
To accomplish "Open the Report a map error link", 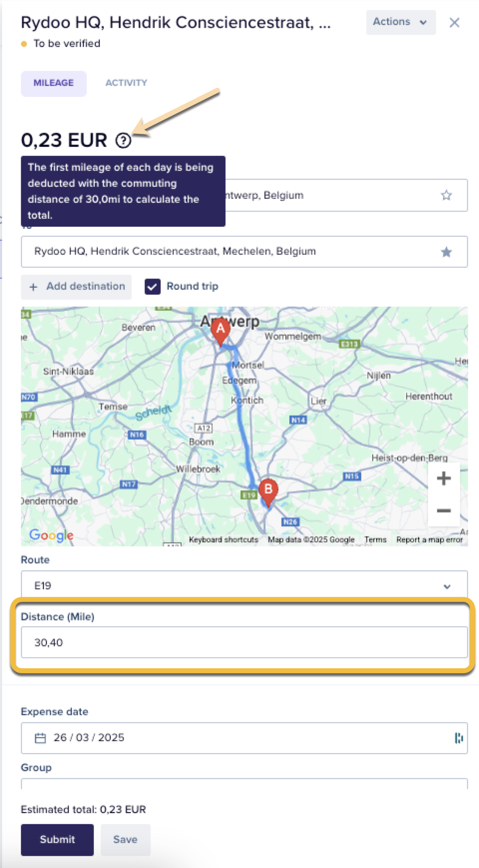I will pos(430,540).
